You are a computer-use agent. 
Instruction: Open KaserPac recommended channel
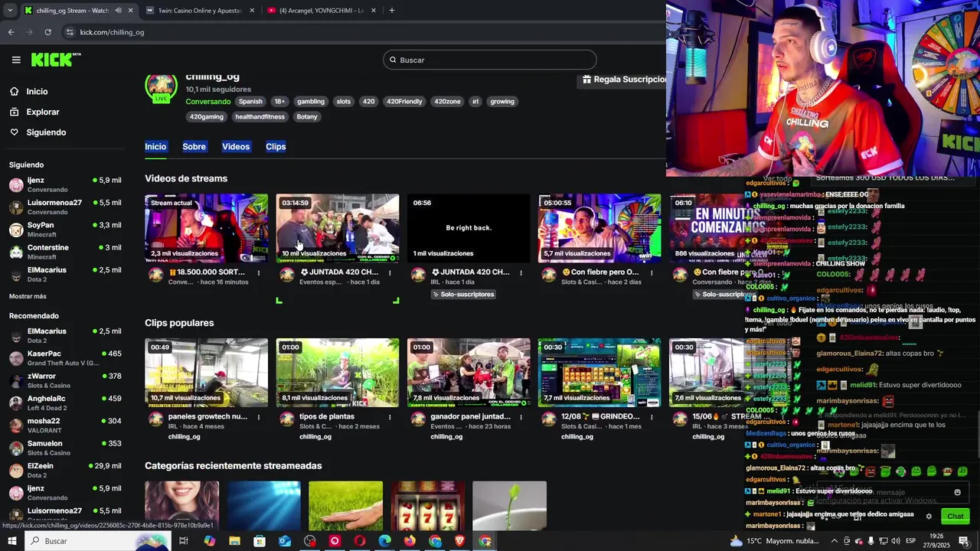(65, 357)
